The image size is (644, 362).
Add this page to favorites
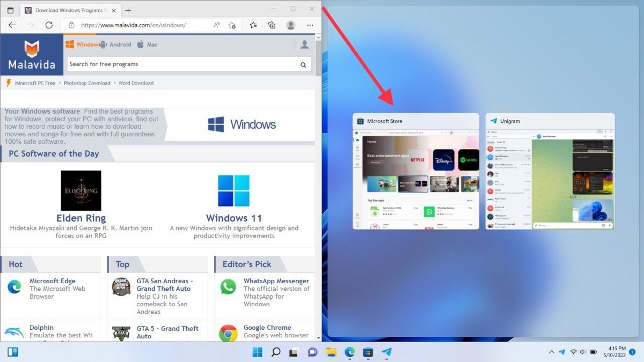[232, 25]
